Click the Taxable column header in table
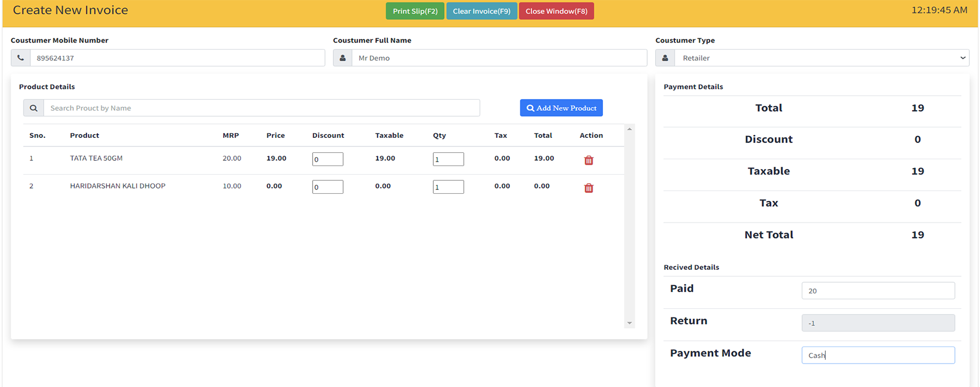The image size is (980, 387). [389, 135]
